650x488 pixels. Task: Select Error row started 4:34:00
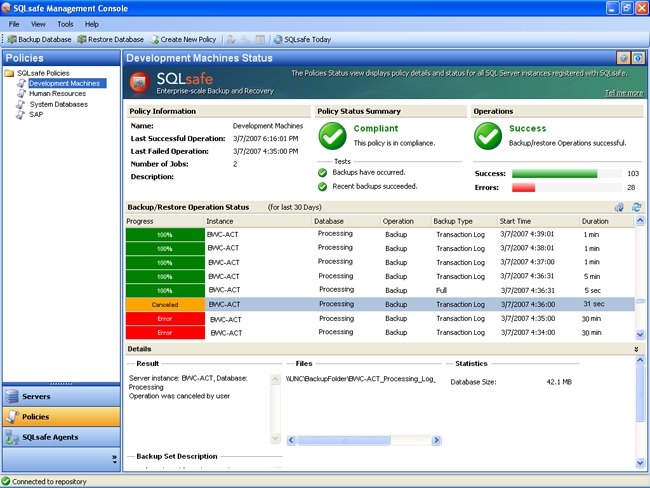[x=380, y=333]
